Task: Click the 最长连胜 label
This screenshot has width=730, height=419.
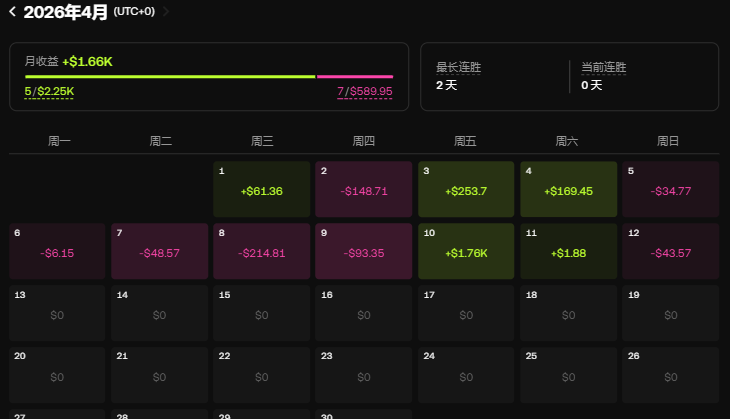Action: click(459, 68)
